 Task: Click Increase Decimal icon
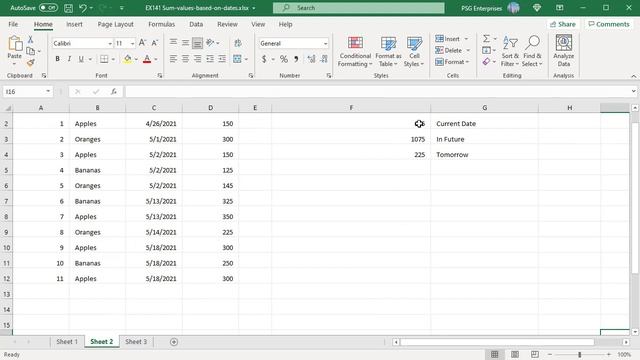tap(311, 59)
